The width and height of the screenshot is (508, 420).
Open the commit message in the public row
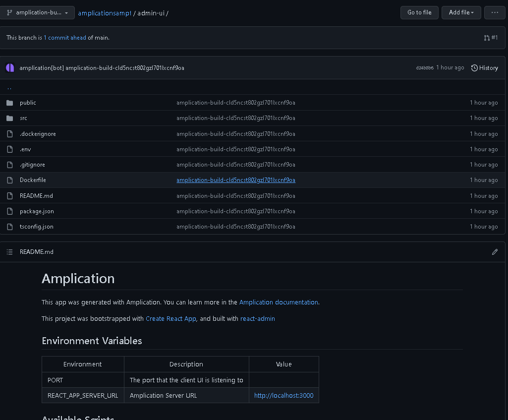236,103
